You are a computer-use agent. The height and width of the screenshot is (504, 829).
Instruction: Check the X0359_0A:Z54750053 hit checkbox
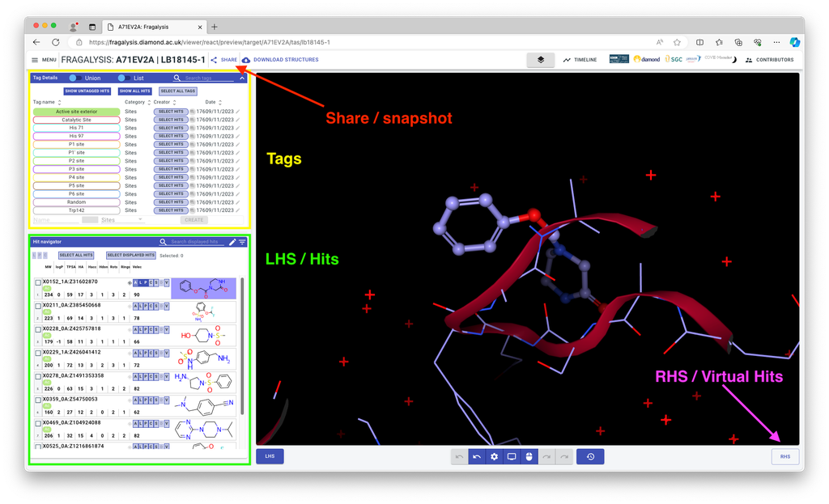click(38, 400)
